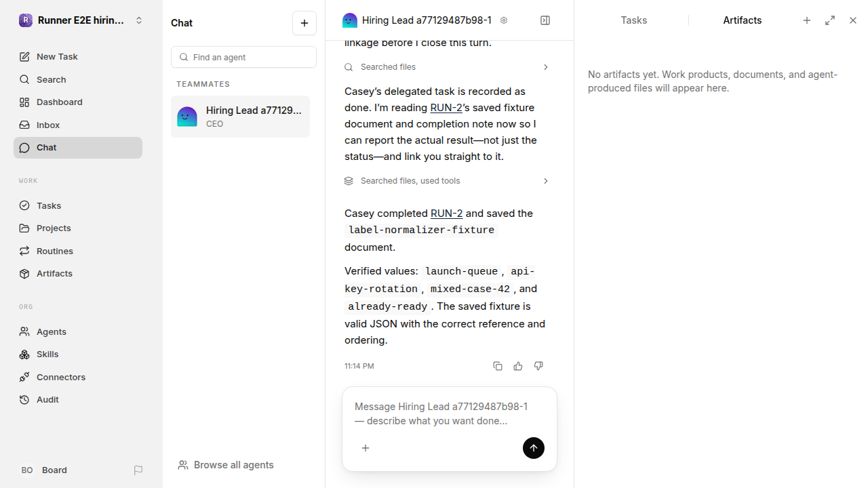Screen dimensions: 868x488
Task: Open New Task in sidebar
Action: pyautogui.click(x=78, y=57)
